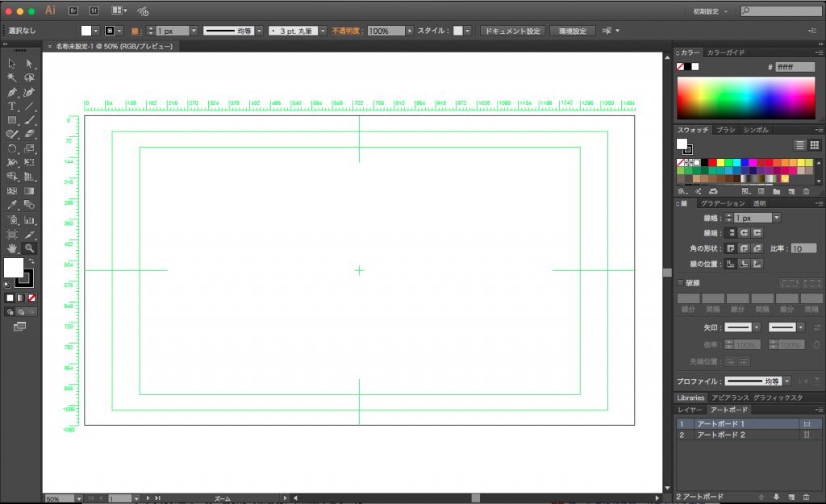The width and height of the screenshot is (826, 504).
Task: Select the Paintbrush tool
Action: coord(30,121)
